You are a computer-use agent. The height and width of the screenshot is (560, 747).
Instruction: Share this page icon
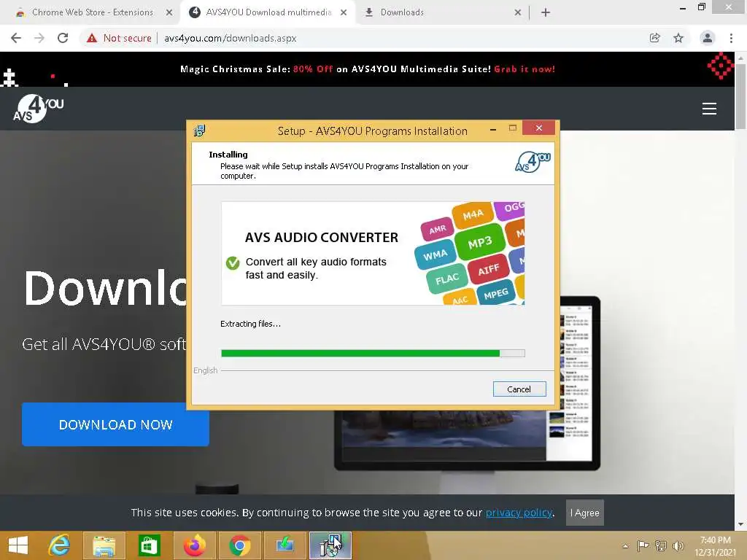[x=655, y=38]
